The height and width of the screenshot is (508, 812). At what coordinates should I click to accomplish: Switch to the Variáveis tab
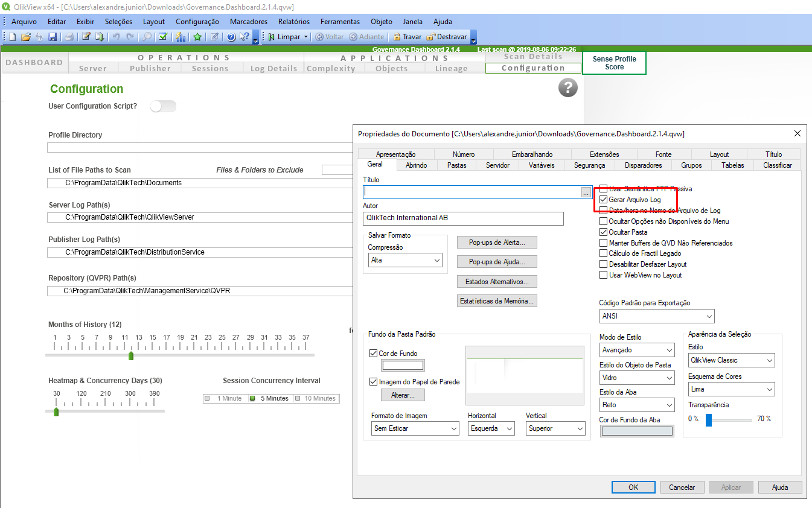pos(541,165)
